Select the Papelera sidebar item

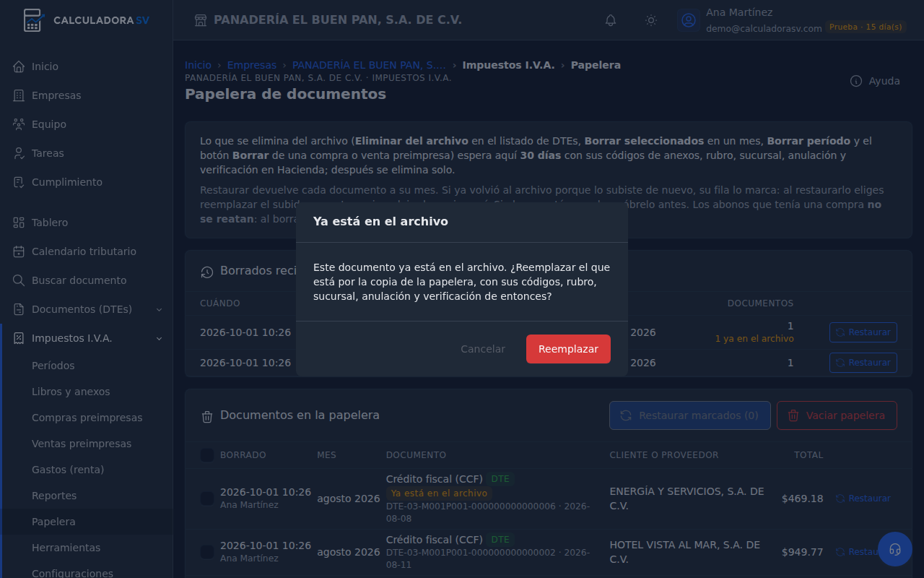[x=87, y=522]
